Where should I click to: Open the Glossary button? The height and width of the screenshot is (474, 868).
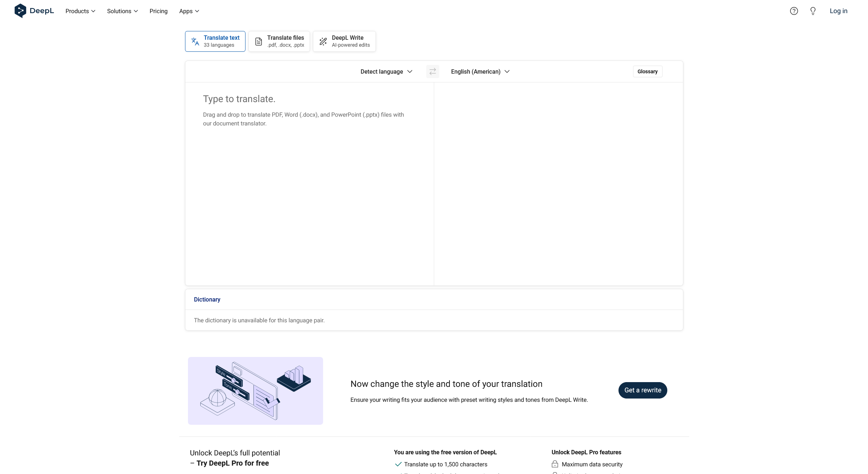pyautogui.click(x=648, y=71)
